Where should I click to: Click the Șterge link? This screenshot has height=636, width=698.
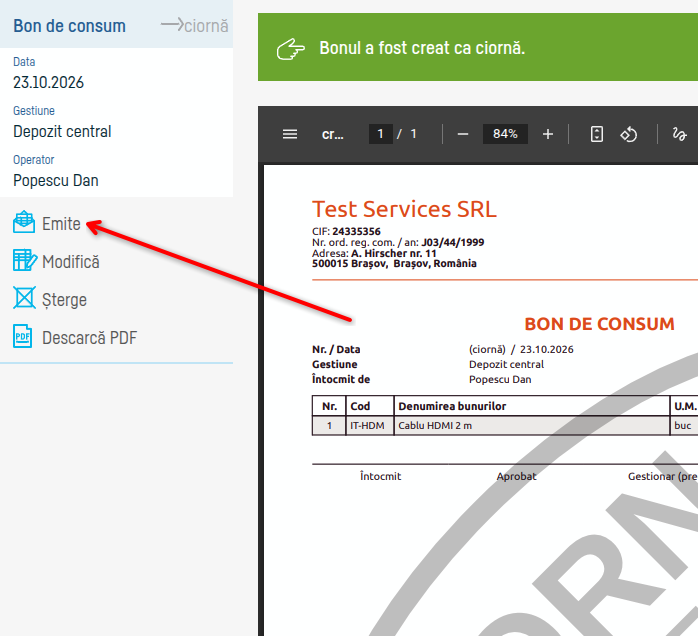tap(65, 300)
